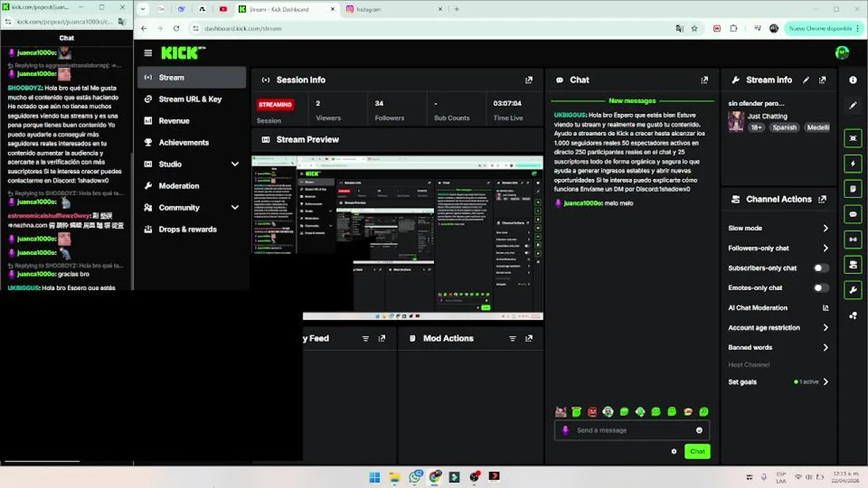
Task: Bookmark this page with the star icon
Action: [x=694, y=28]
